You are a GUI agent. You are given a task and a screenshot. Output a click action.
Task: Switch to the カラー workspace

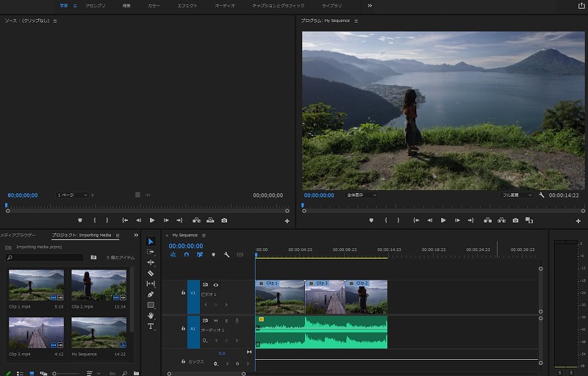(154, 6)
